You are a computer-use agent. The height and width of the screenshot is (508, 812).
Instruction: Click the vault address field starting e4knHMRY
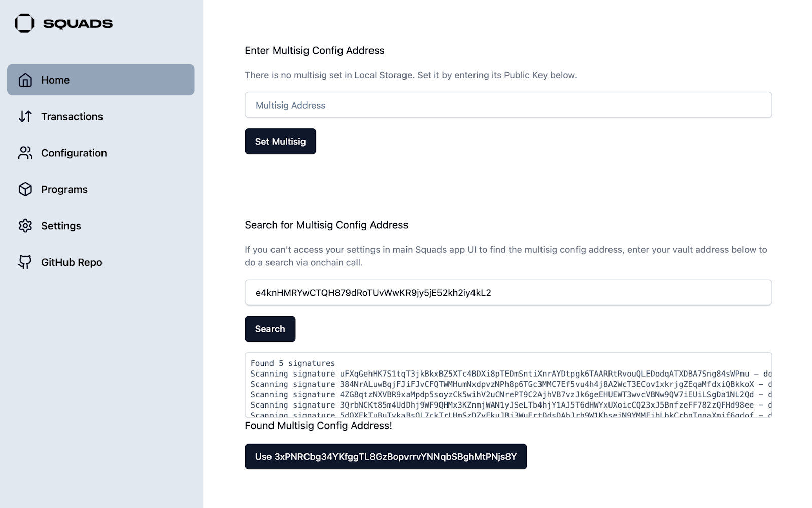[x=508, y=293]
